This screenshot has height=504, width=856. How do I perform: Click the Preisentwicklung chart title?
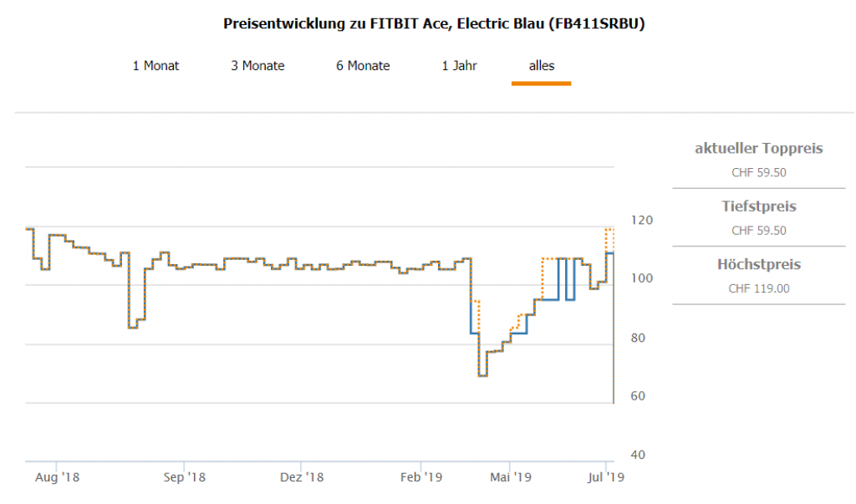click(434, 23)
